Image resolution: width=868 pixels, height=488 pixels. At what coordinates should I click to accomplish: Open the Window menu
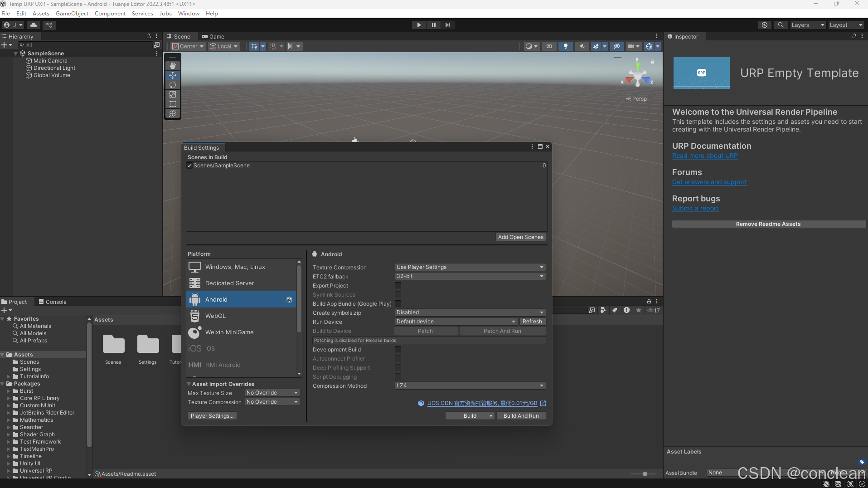pyautogui.click(x=189, y=13)
